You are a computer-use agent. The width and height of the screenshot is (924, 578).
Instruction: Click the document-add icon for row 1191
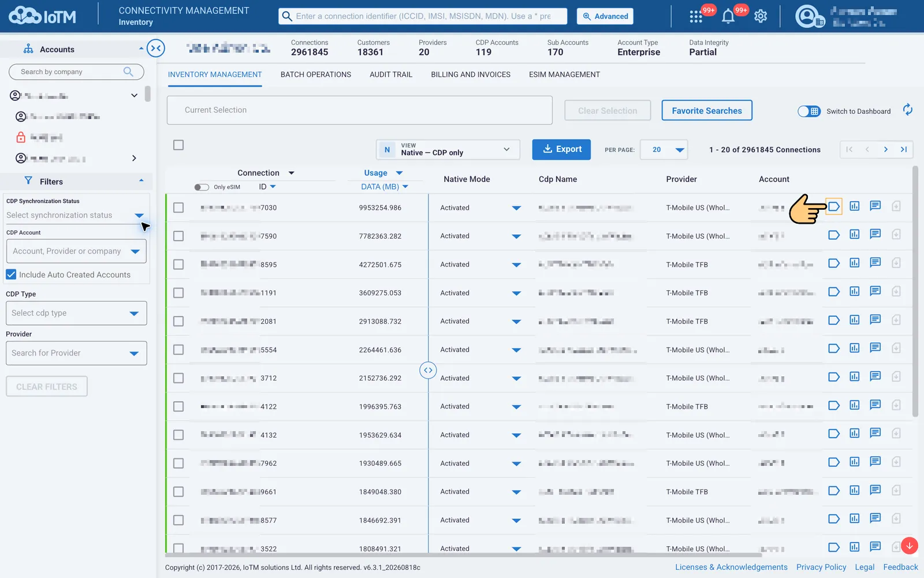tap(896, 291)
